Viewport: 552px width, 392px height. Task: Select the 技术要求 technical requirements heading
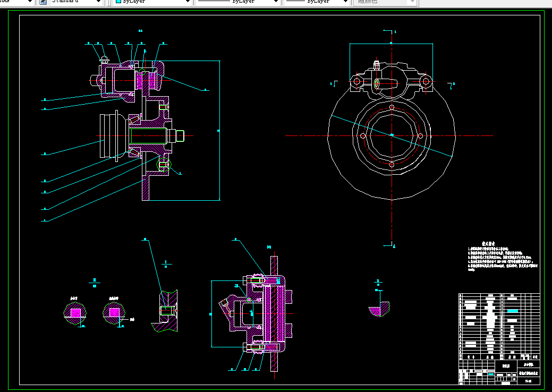point(488,243)
